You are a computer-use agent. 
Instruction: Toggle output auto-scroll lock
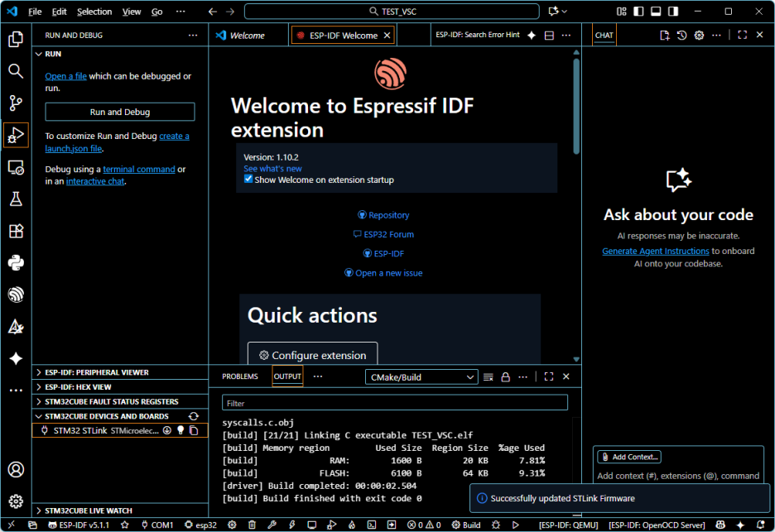point(505,377)
